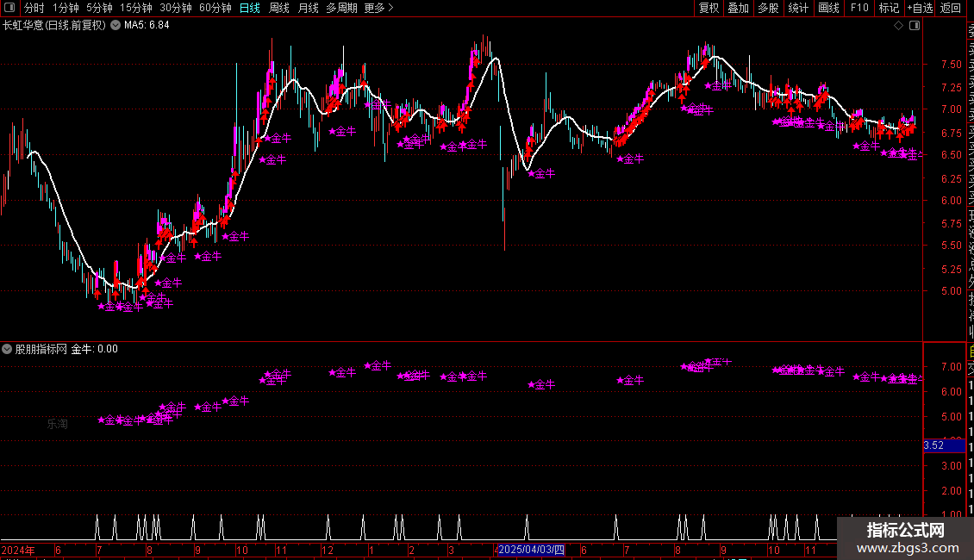Viewport: 974px width, 560px height.
Task: Switch to 月线 monthly chart
Action: tap(308, 8)
